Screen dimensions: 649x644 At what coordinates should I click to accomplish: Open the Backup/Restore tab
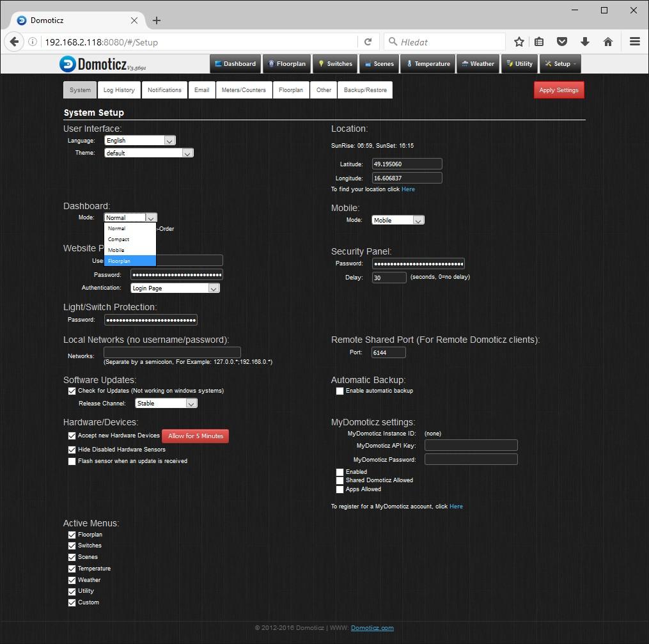(x=365, y=90)
